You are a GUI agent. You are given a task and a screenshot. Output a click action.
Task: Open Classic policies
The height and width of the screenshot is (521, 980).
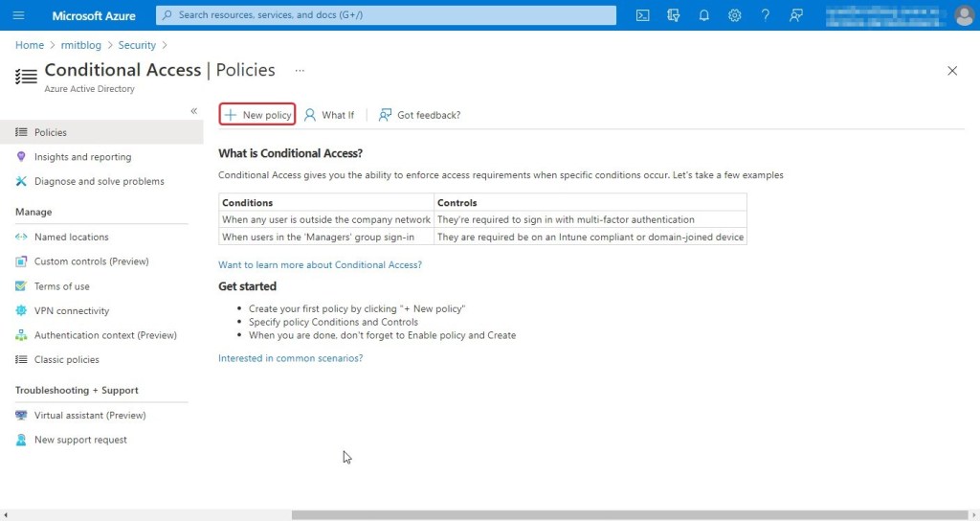click(x=66, y=360)
